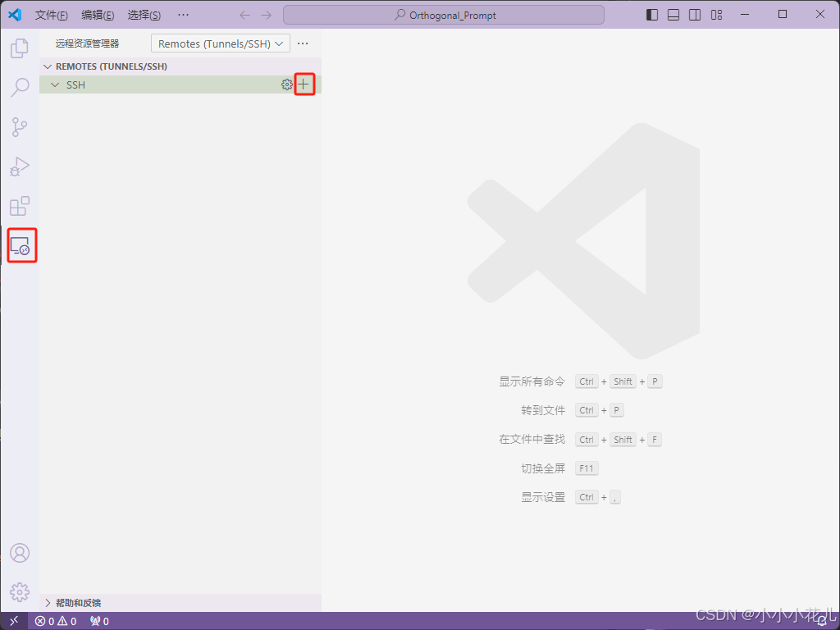The width and height of the screenshot is (840, 630).
Task: Click the Orthogonal_Prompt command center search box
Action: point(444,15)
